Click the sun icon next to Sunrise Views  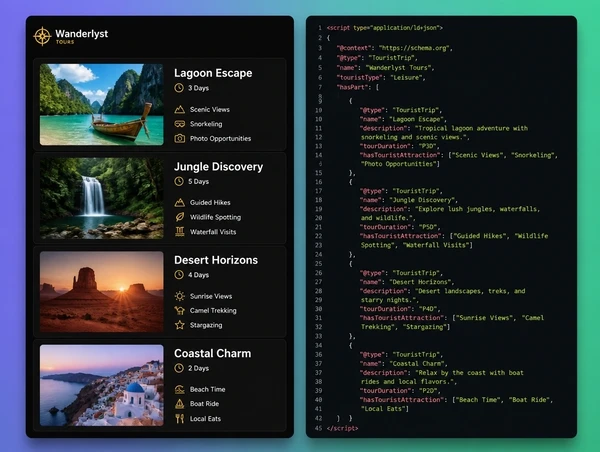pyautogui.click(x=179, y=296)
